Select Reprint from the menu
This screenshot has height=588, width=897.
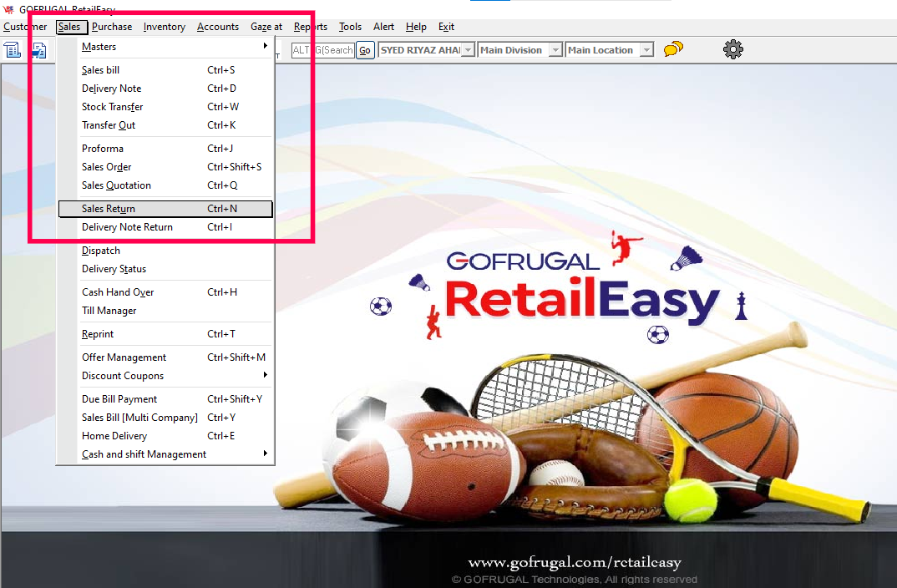(x=165, y=334)
